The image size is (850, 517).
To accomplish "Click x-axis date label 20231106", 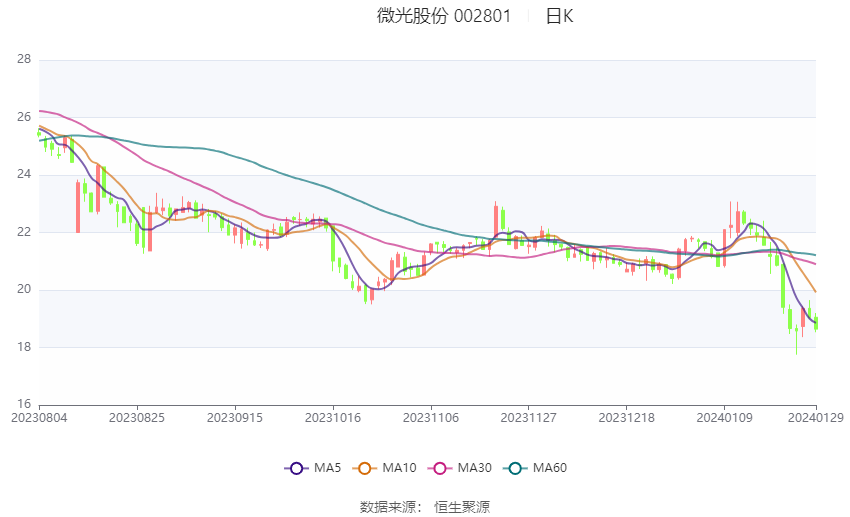I will tap(431, 418).
